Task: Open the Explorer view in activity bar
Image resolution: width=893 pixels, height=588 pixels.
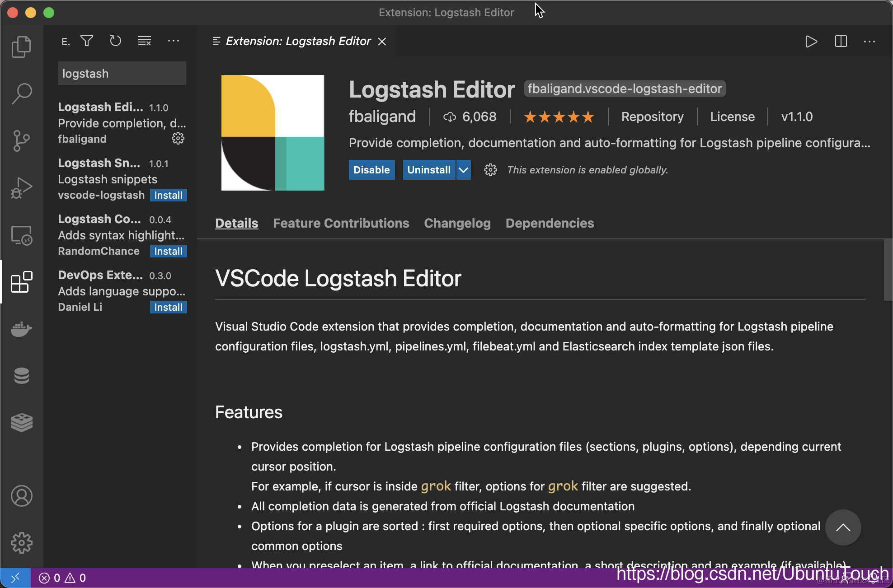Action: pos(21,47)
